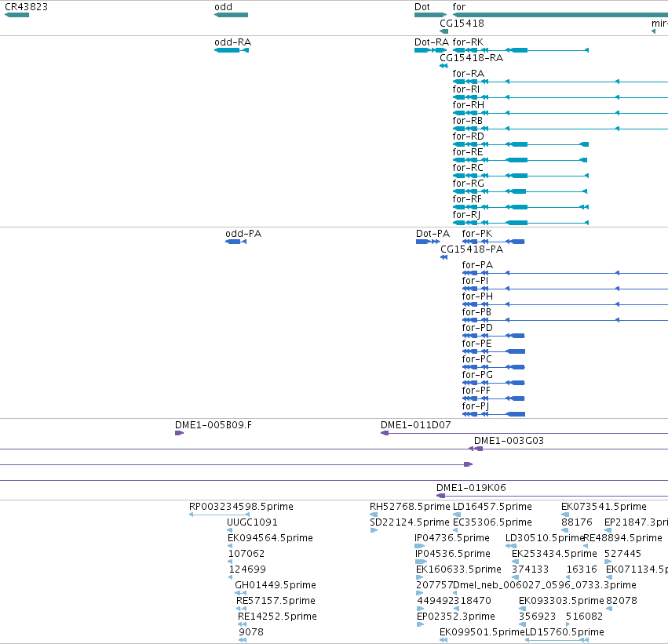Image resolution: width=668 pixels, height=644 pixels.
Task: Click the EC35306.5prime EST
Action: [x=455, y=530]
